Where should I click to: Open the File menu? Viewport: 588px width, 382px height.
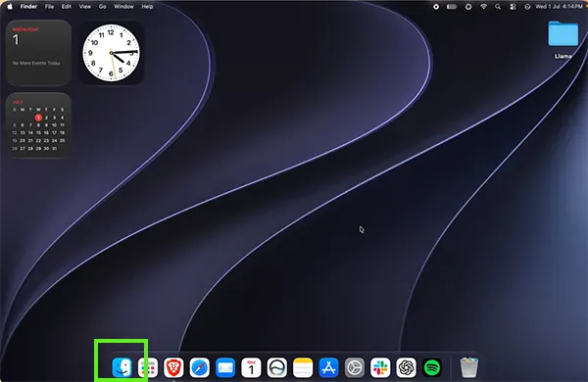(49, 7)
